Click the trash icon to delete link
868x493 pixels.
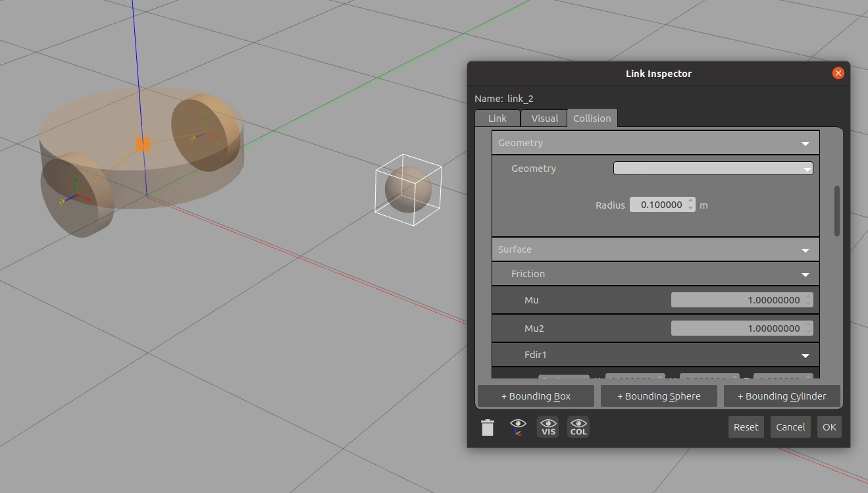click(x=487, y=428)
